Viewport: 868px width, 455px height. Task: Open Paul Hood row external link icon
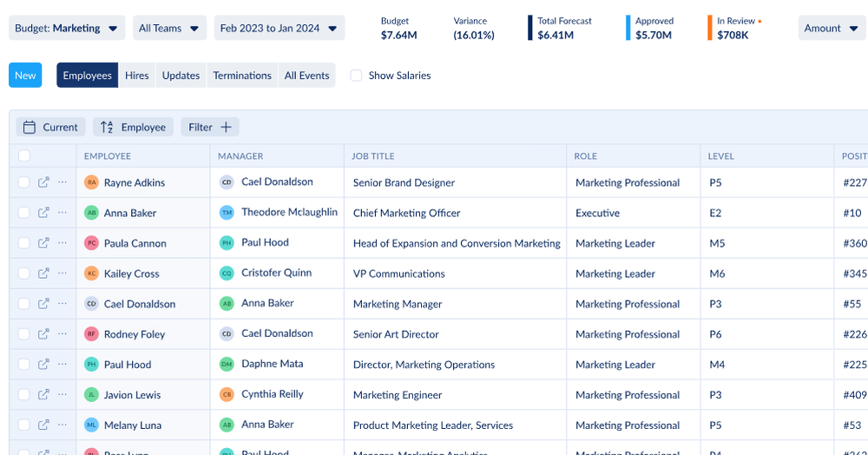point(43,364)
